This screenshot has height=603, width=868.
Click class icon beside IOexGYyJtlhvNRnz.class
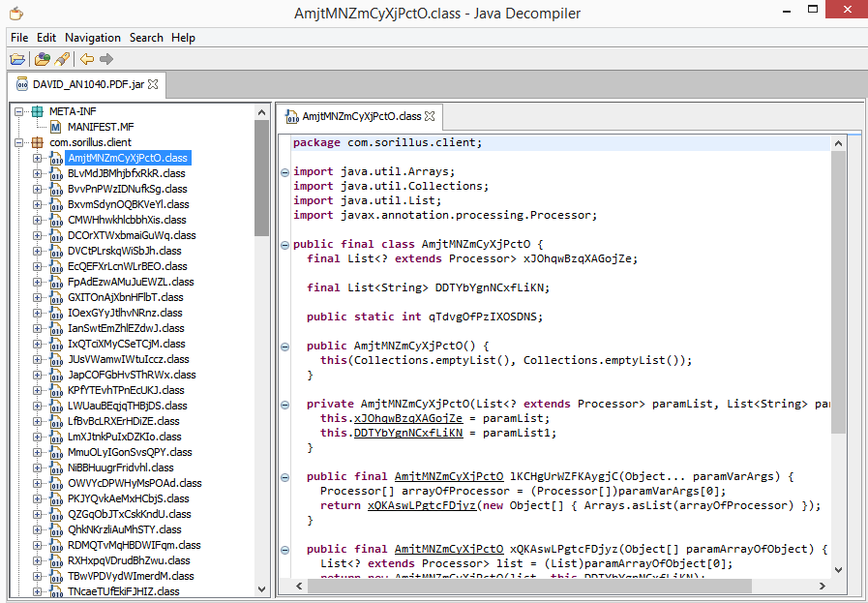pos(56,313)
